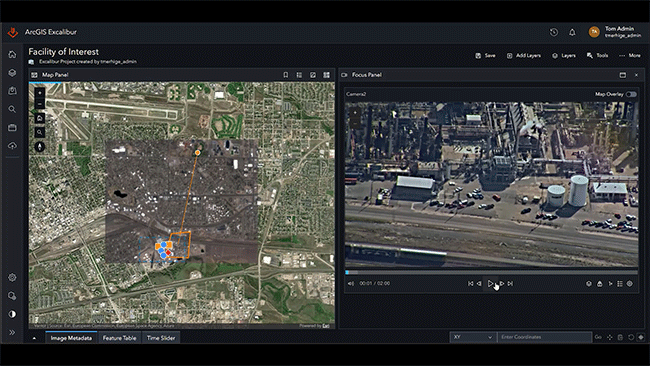
Task: Expand the bottom panel with up arrow
Action: click(34, 338)
